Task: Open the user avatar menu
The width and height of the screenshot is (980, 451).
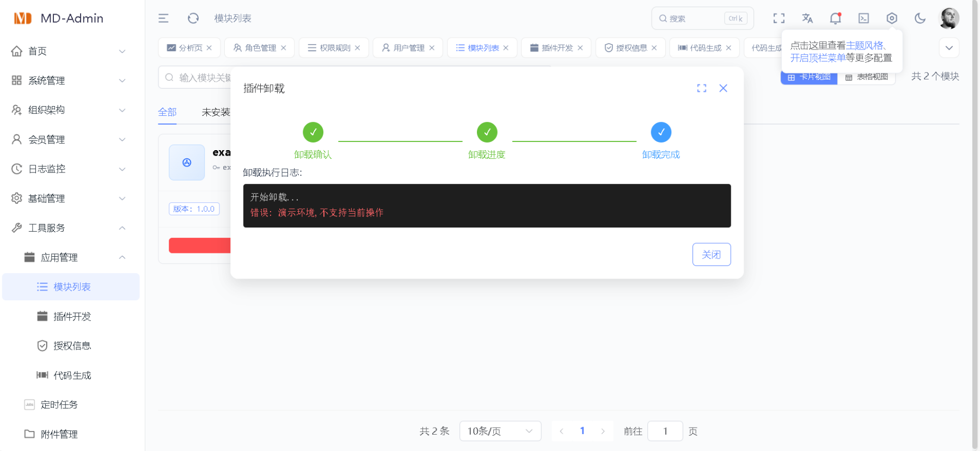Action: pos(950,18)
